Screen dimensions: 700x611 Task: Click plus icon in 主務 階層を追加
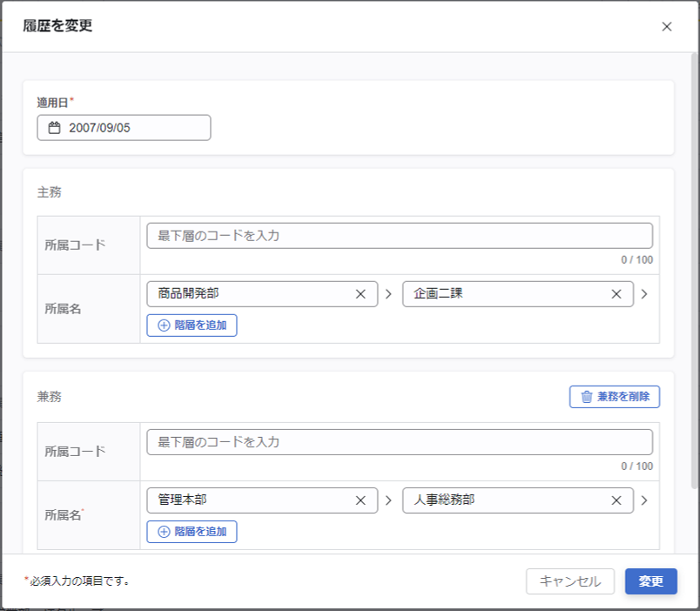click(x=164, y=326)
